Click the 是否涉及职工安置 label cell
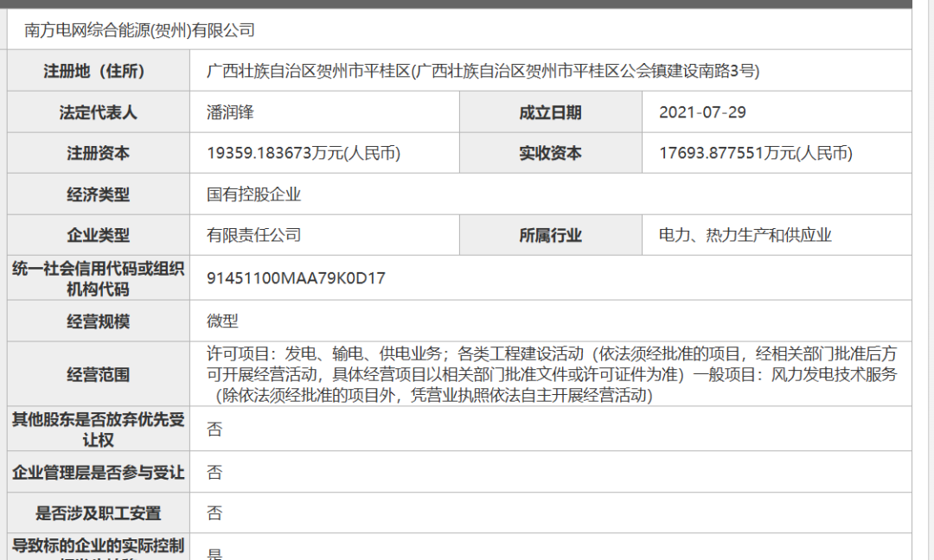The height and width of the screenshot is (560, 934). click(x=99, y=513)
